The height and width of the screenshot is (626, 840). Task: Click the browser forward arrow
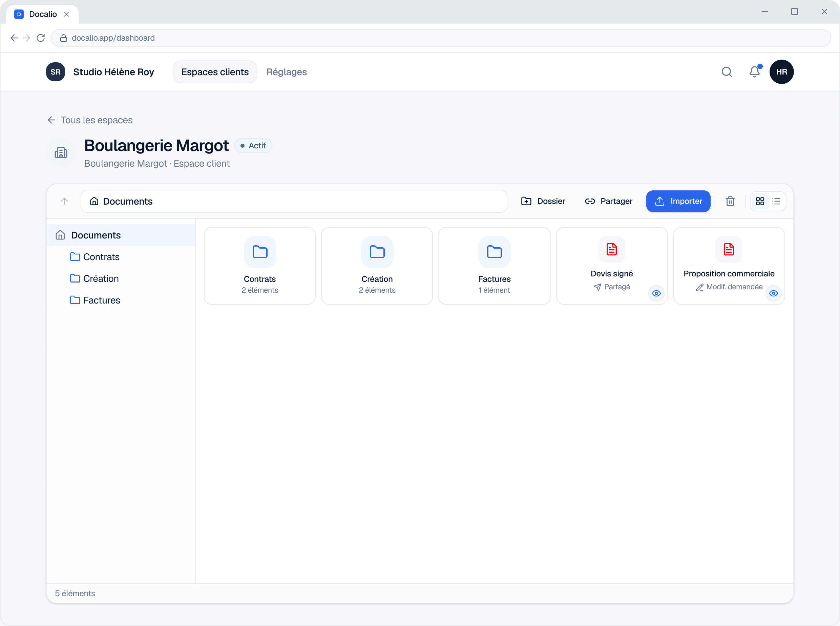coord(26,38)
